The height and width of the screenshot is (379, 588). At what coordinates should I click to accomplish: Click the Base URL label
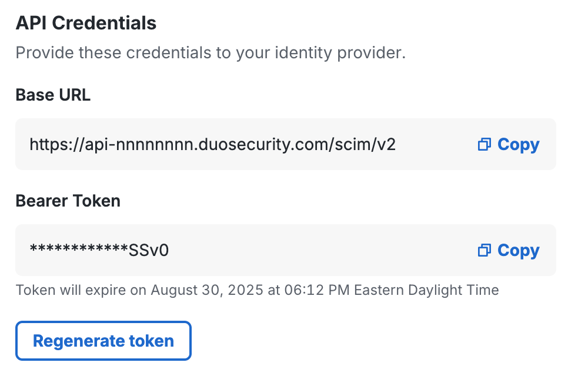(53, 94)
